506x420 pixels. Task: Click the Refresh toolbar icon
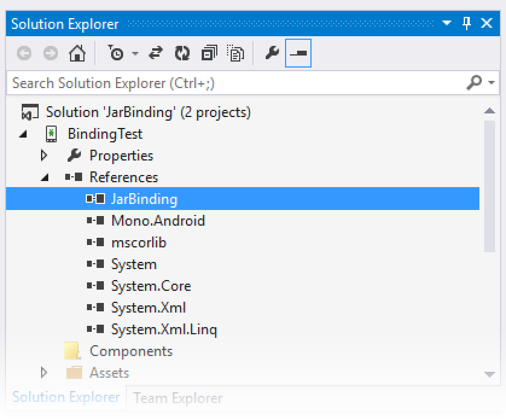(182, 54)
